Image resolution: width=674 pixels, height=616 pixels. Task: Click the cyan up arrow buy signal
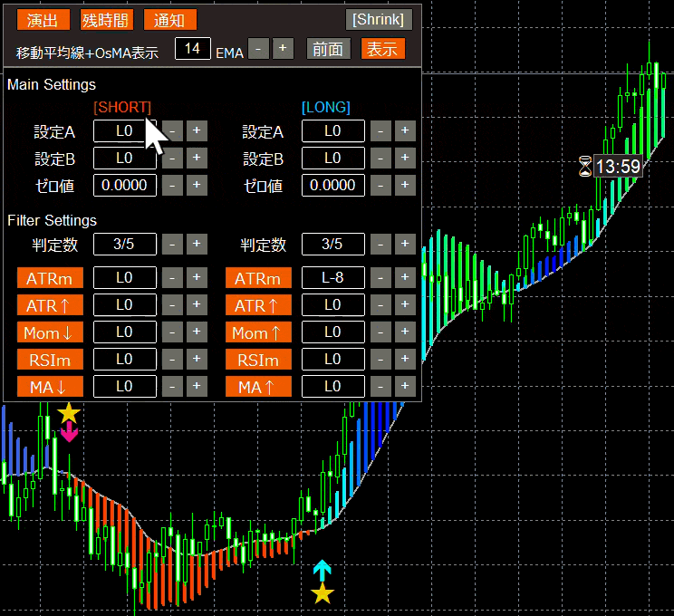coord(322,571)
